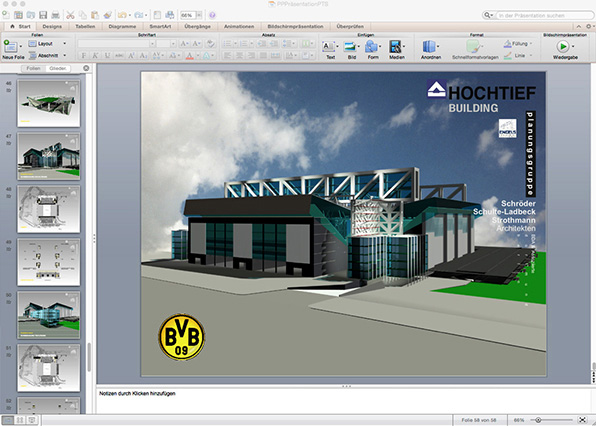Insert a new slide with Neue Folie
This screenshot has width=596, height=426.
point(13,50)
